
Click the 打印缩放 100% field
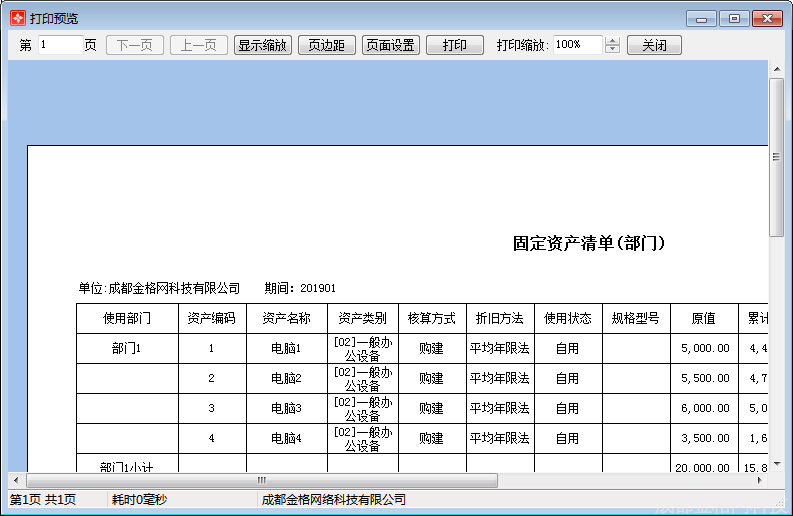tap(577, 45)
